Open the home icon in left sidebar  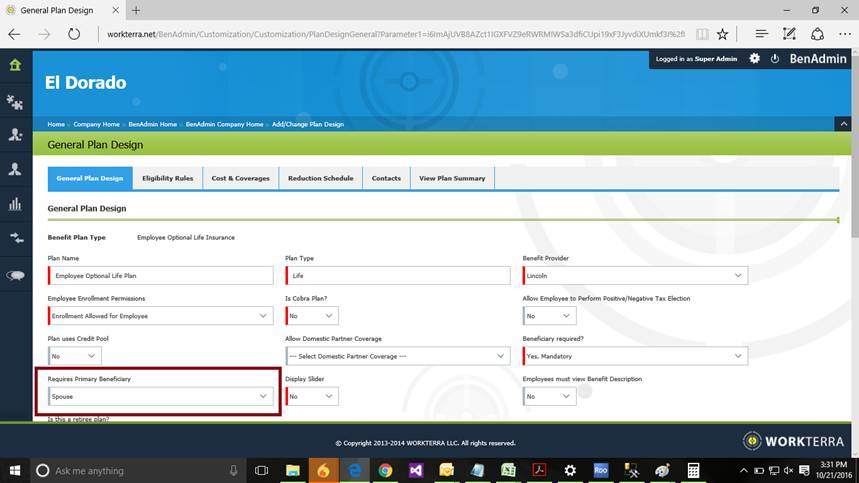point(15,65)
